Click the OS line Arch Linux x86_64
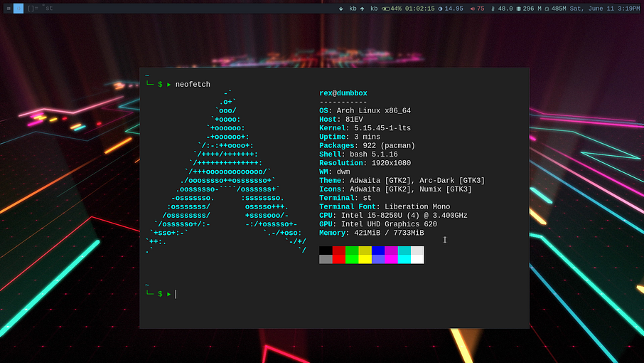 (365, 110)
